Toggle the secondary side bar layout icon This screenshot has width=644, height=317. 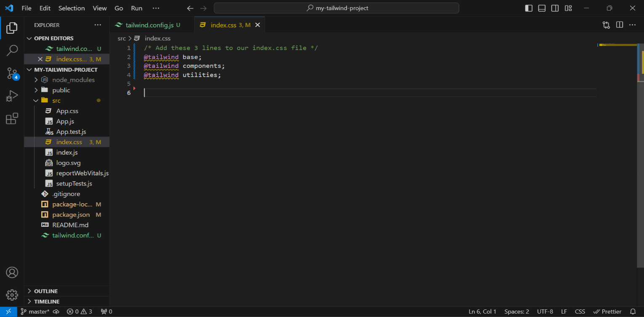(x=555, y=8)
